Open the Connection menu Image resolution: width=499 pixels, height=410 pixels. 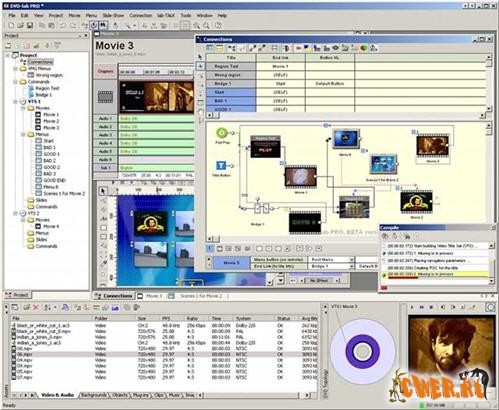coord(141,15)
